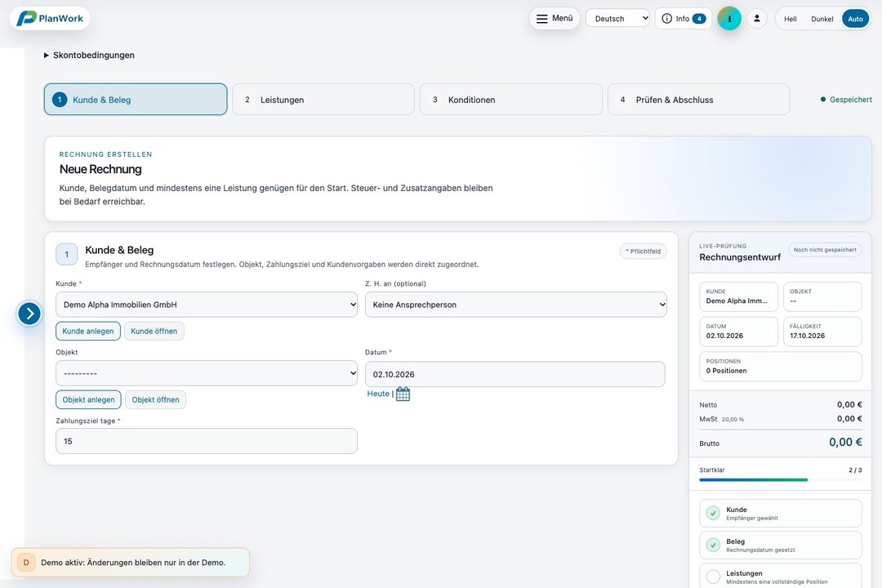Click the Kunde öffnen button
Screen dimensions: 882x588
pyautogui.click(x=154, y=331)
